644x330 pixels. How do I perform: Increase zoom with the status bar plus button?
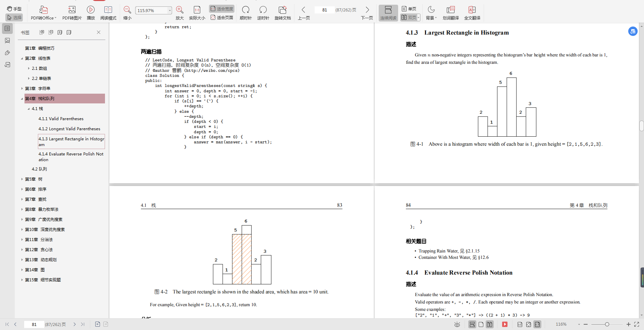click(x=629, y=324)
